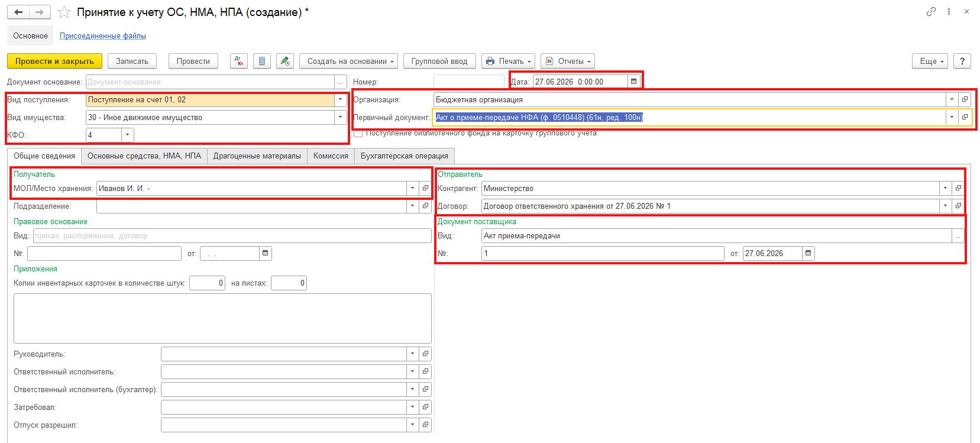Click the Приложения multiline text area
980x443 pixels.
pyautogui.click(x=222, y=318)
